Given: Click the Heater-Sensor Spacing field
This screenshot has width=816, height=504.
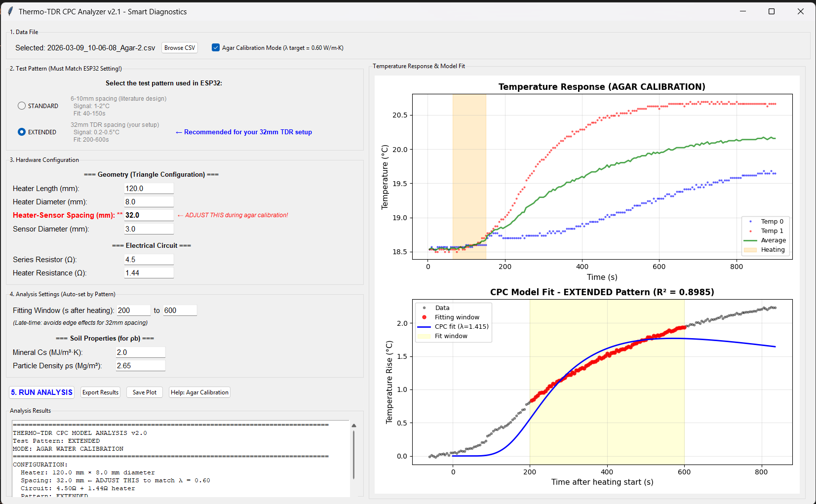Looking at the screenshot, I should pyautogui.click(x=149, y=215).
